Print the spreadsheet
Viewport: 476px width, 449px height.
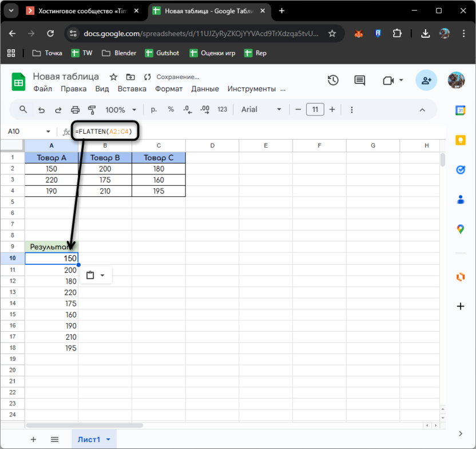[x=75, y=110]
